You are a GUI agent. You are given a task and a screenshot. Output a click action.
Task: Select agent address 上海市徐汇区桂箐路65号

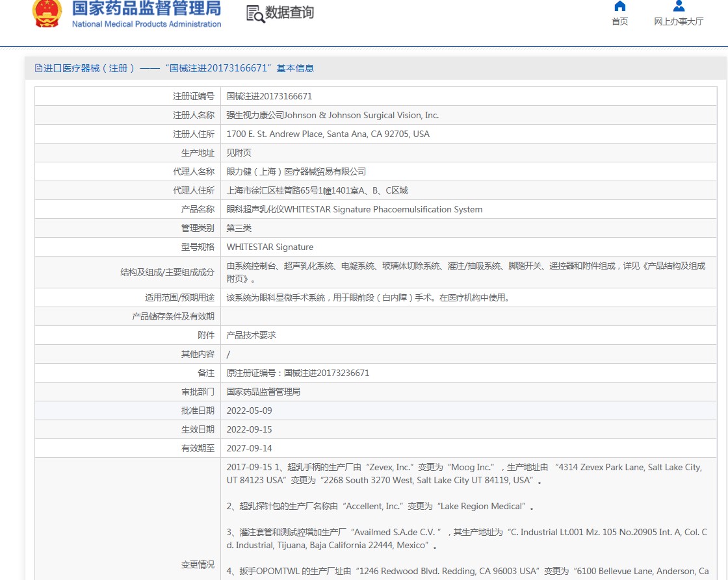[317, 191]
